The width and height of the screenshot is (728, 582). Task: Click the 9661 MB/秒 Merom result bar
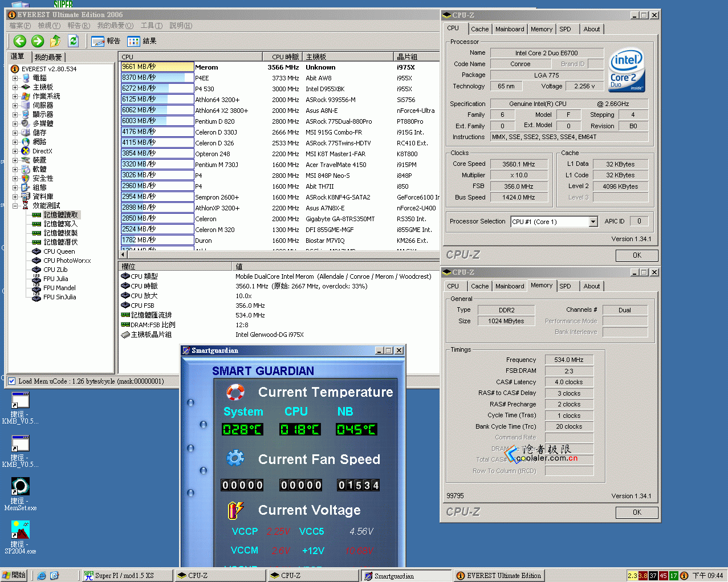tap(157, 67)
